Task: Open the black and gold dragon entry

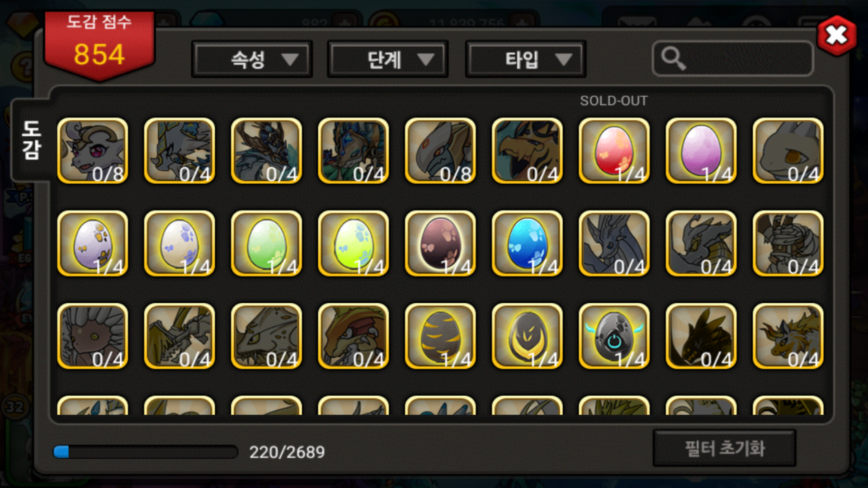Action: (701, 336)
